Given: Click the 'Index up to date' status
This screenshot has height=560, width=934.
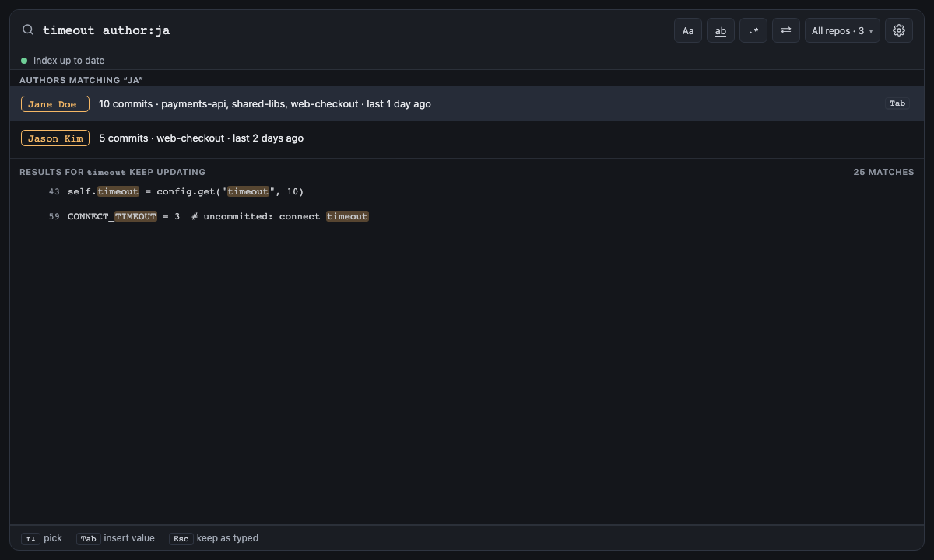Looking at the screenshot, I should point(68,60).
